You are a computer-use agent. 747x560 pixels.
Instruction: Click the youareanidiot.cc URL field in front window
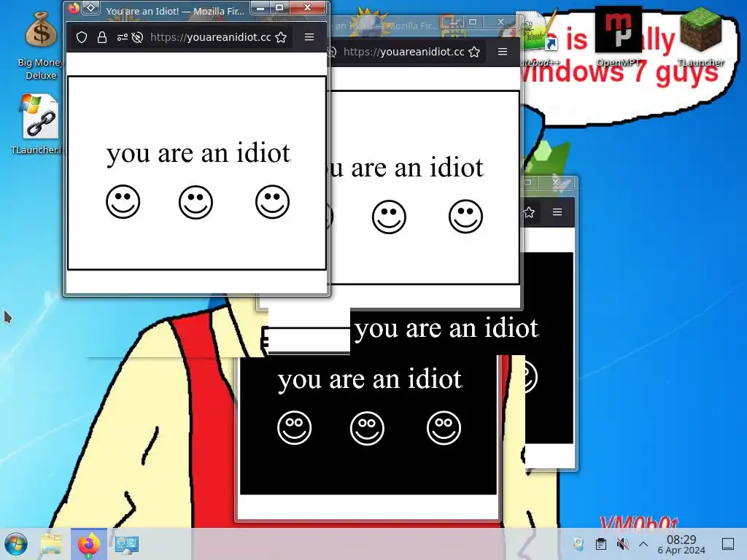click(x=210, y=37)
